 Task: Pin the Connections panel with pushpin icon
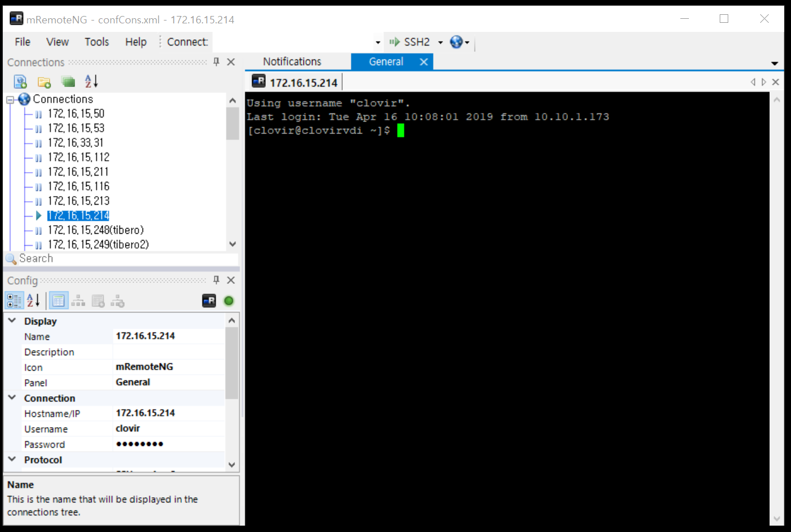tap(216, 62)
